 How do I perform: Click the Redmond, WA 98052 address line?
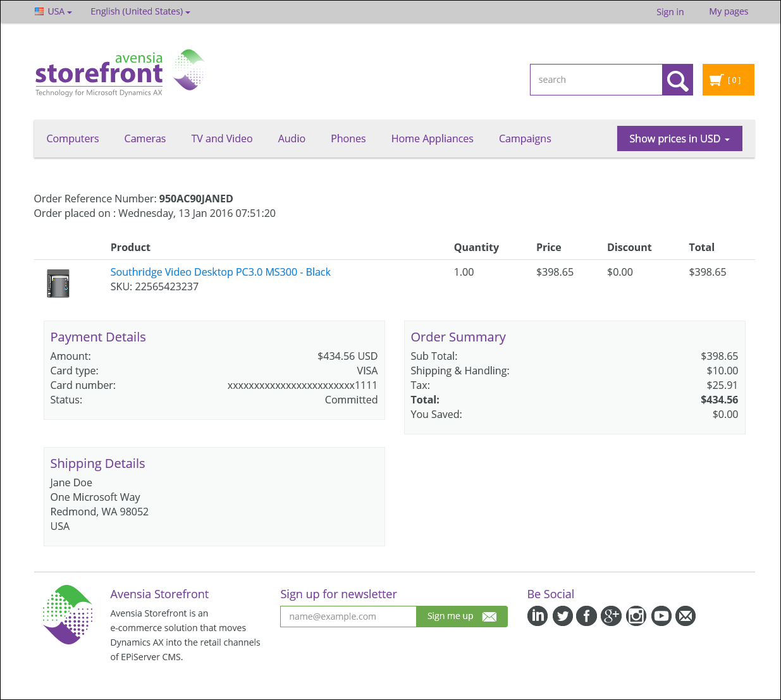click(99, 512)
